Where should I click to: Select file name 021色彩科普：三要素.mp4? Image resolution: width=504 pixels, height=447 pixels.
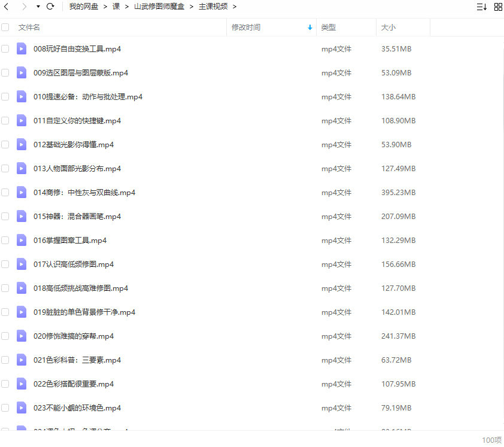77,360
